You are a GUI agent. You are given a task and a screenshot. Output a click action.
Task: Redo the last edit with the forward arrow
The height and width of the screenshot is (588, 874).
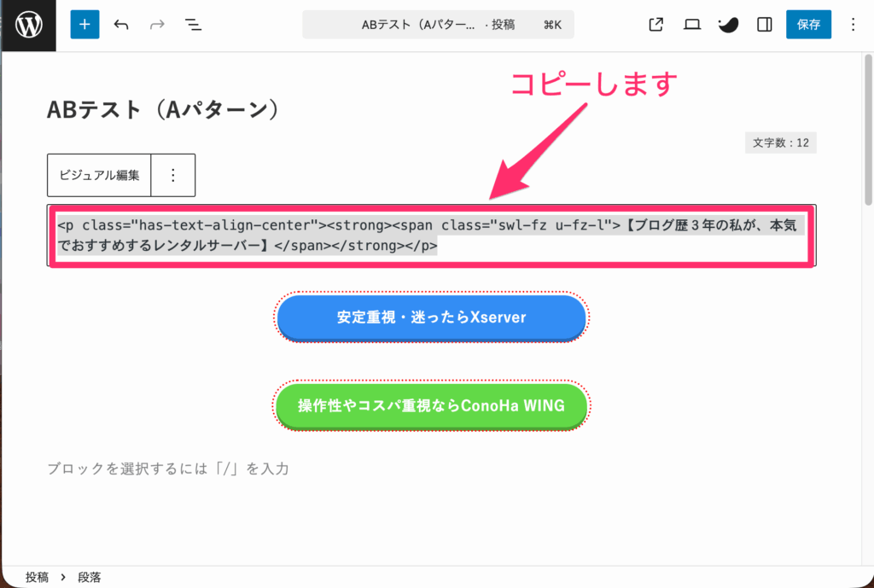point(157,24)
